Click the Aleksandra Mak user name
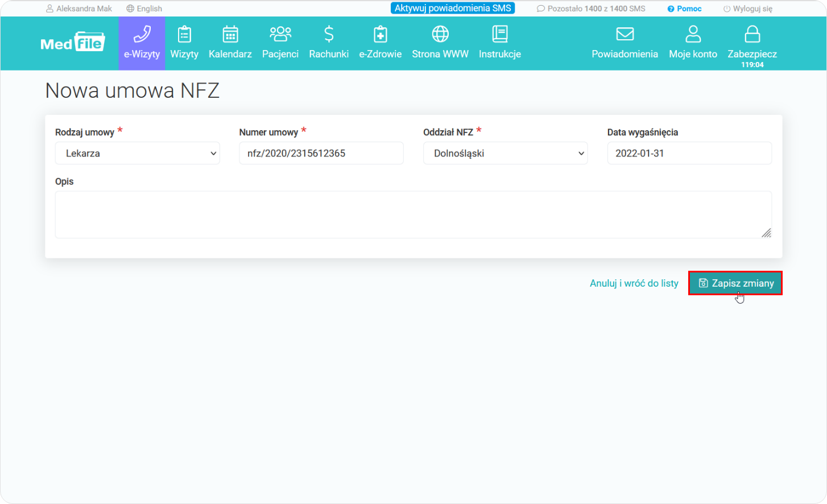Viewport: 827px width, 504px height. coord(84,9)
